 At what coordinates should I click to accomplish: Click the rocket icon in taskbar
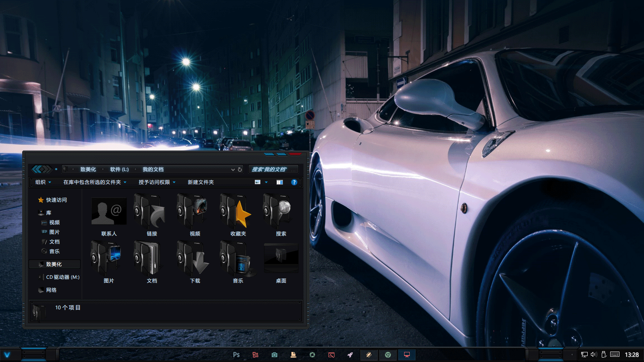350,355
